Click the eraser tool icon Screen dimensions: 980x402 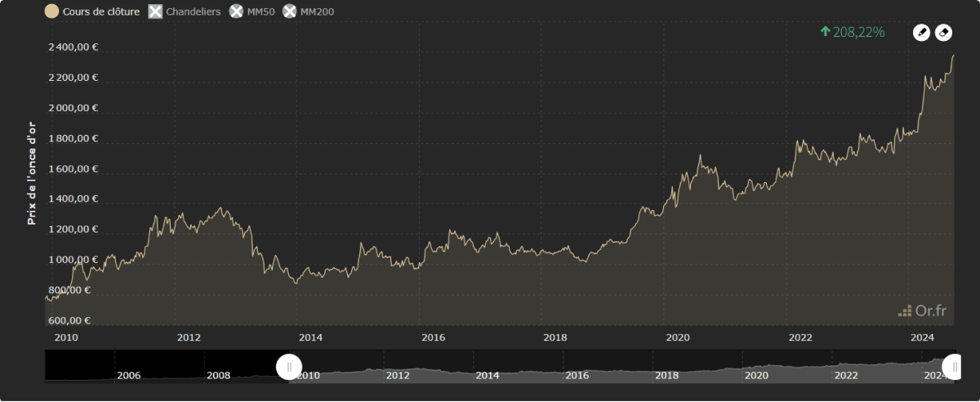pyautogui.click(x=943, y=33)
